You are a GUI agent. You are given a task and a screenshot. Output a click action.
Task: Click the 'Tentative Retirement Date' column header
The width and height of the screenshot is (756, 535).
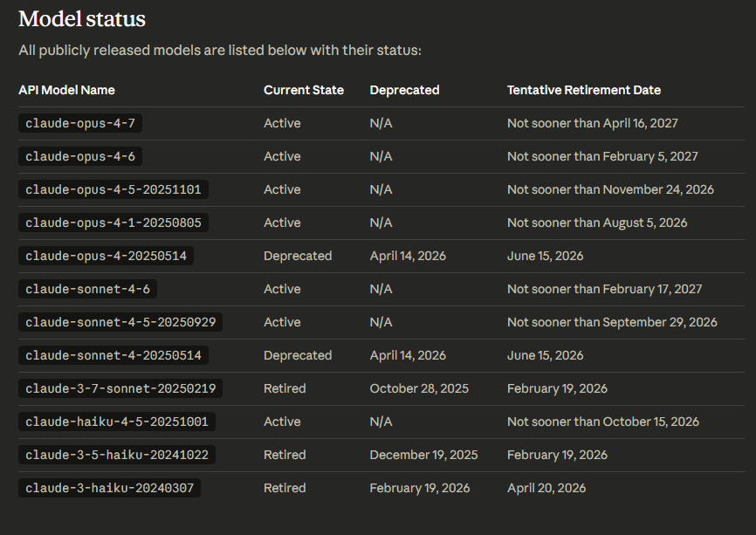click(x=584, y=90)
